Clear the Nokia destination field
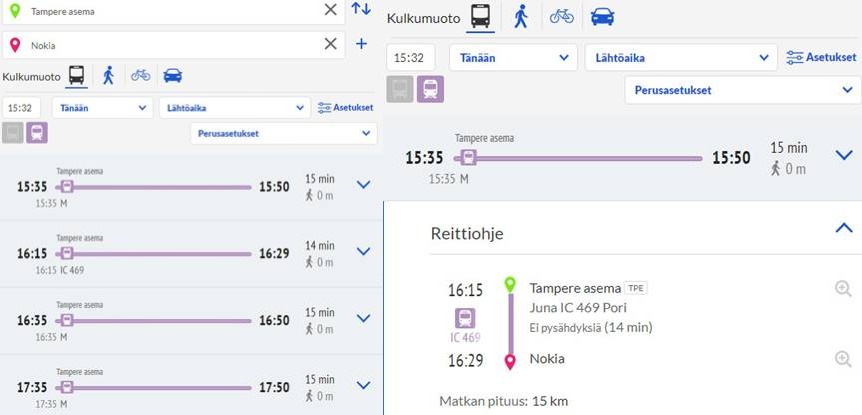This screenshot has height=415, width=862. [x=331, y=44]
